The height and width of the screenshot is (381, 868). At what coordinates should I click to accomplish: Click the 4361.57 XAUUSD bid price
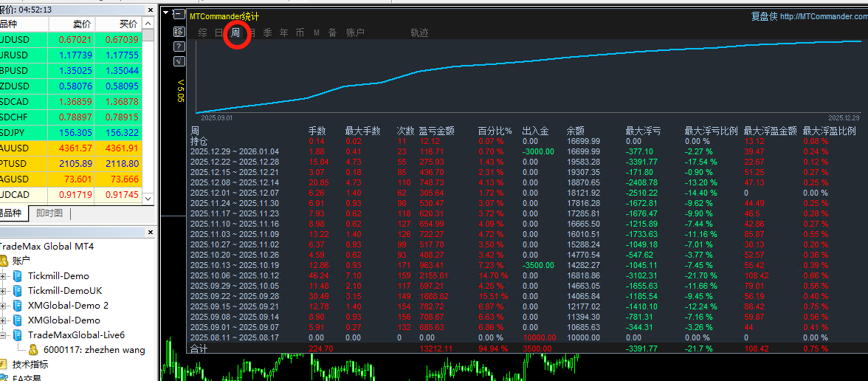coord(77,148)
